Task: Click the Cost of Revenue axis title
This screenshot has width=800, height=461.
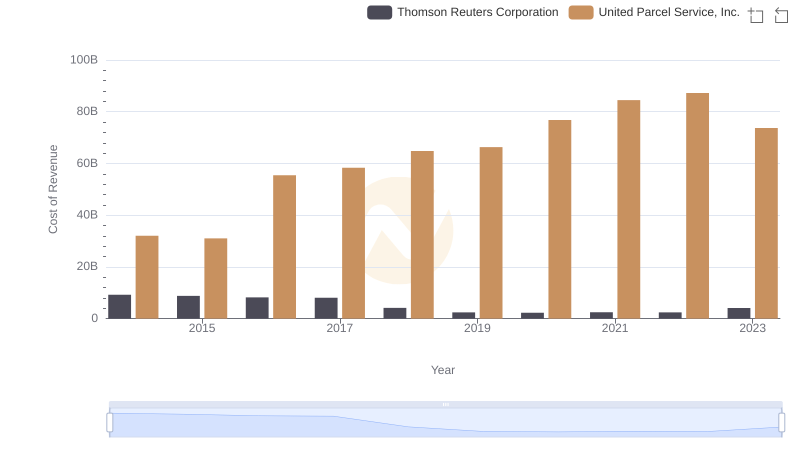Action: click(x=53, y=189)
